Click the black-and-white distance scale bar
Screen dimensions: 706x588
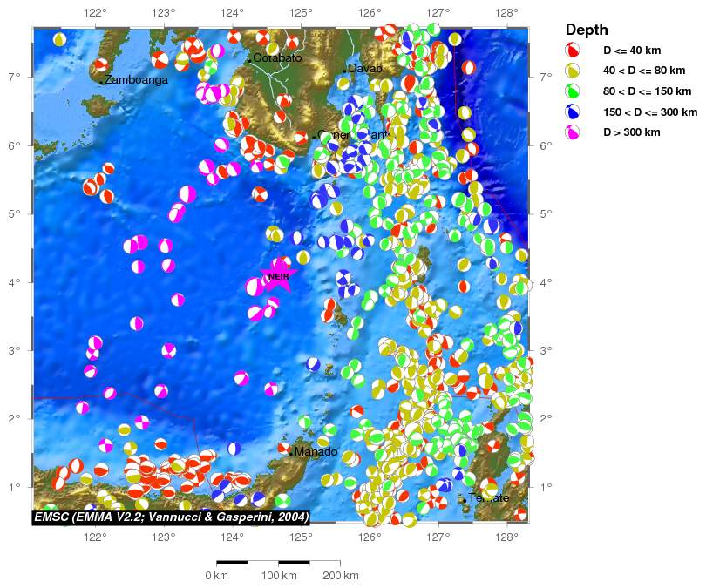pos(278,563)
